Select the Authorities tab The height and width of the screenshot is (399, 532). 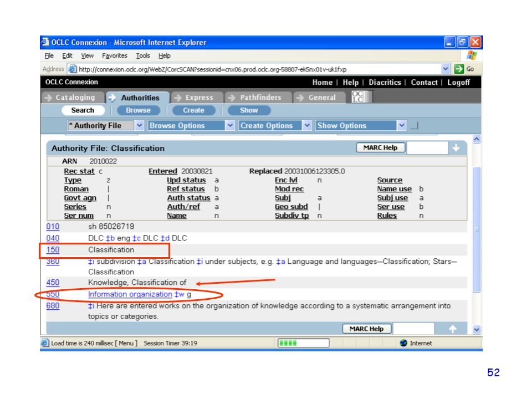[138, 98]
